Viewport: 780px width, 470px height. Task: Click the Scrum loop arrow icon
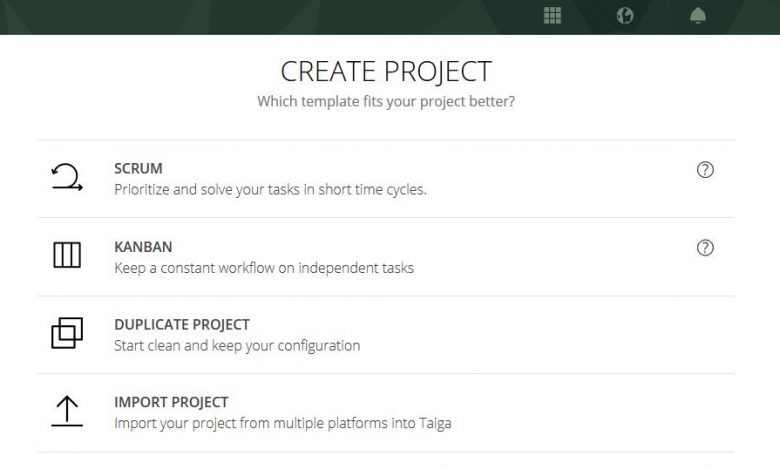(67, 177)
